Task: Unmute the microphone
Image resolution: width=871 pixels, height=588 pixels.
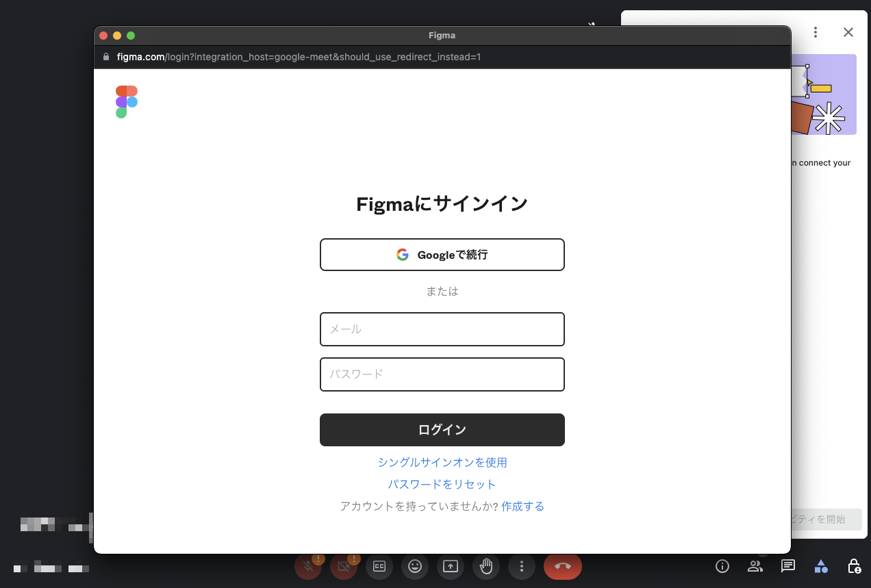Action: (x=308, y=566)
